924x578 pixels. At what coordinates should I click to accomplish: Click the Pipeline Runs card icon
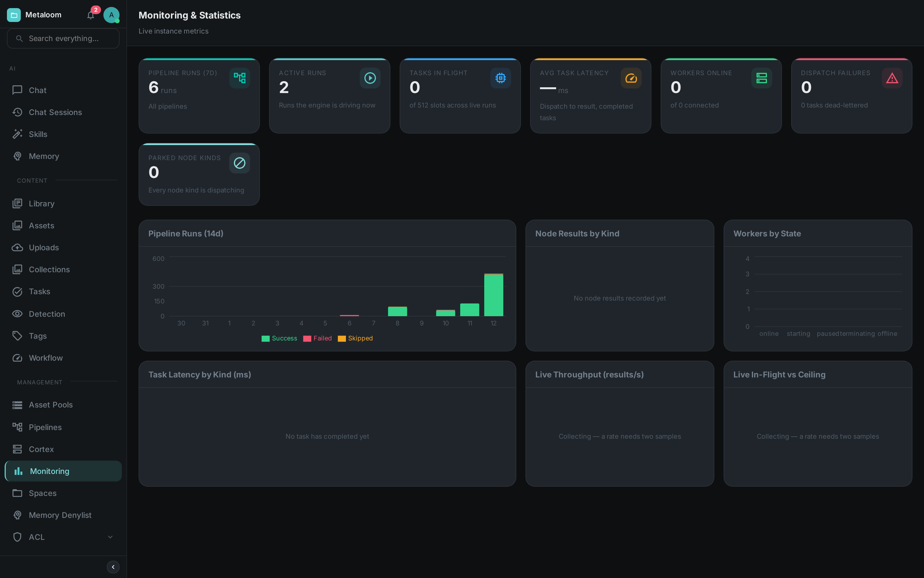tap(239, 78)
